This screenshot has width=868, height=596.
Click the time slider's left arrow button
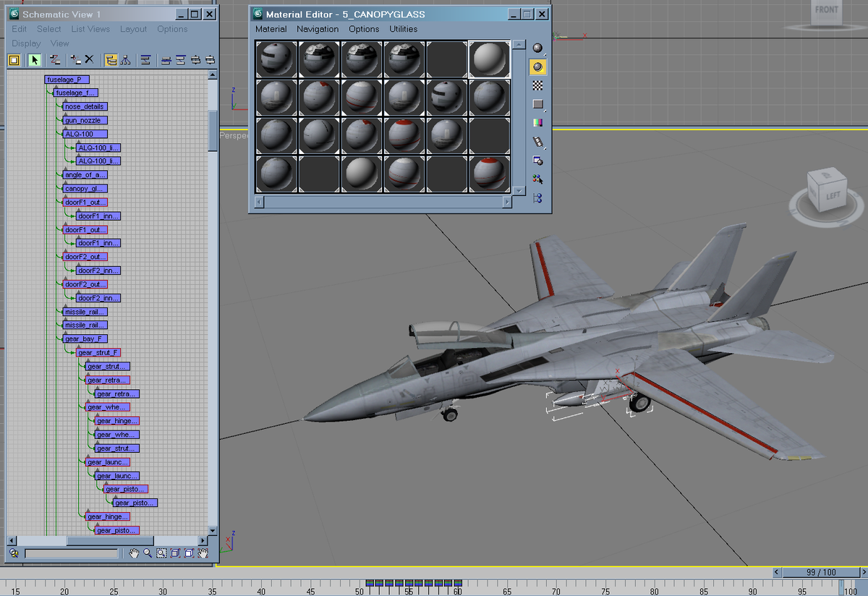click(x=778, y=572)
